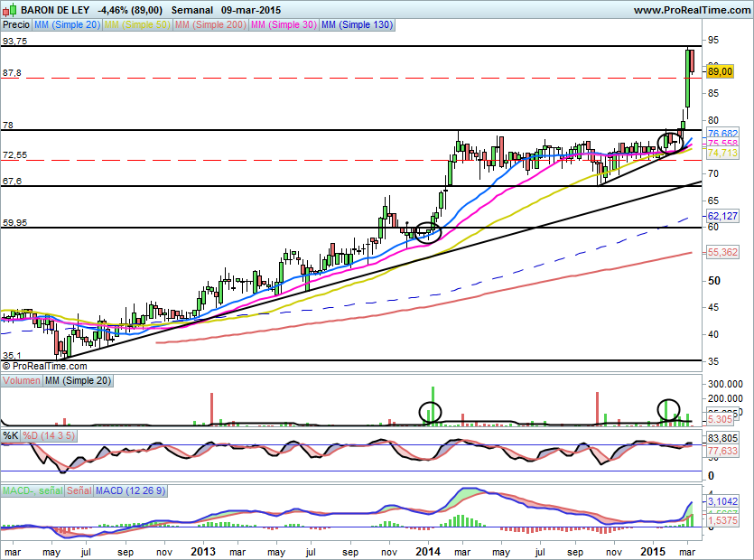Click the circled candles near the 78 breakout

(x=669, y=140)
